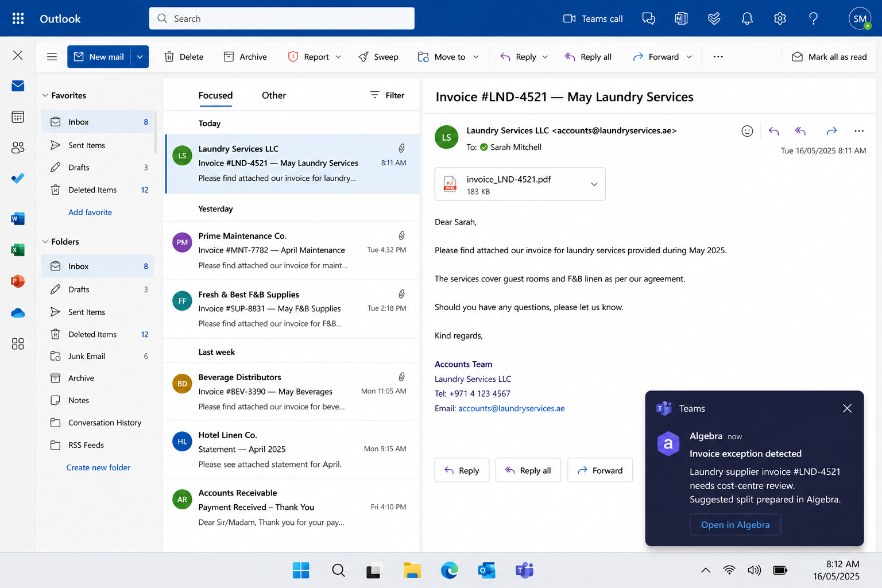Collapse the Folders section
The width and height of the screenshot is (882, 588).
click(x=45, y=242)
